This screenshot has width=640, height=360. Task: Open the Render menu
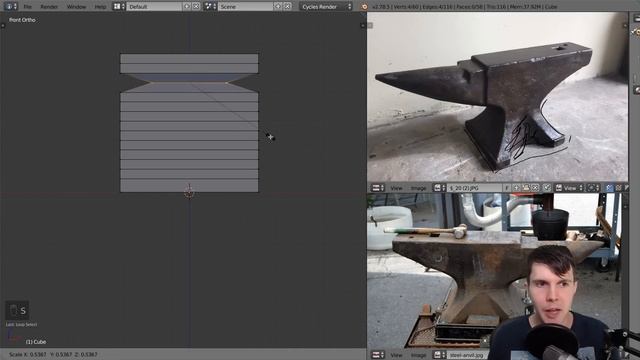click(49, 7)
